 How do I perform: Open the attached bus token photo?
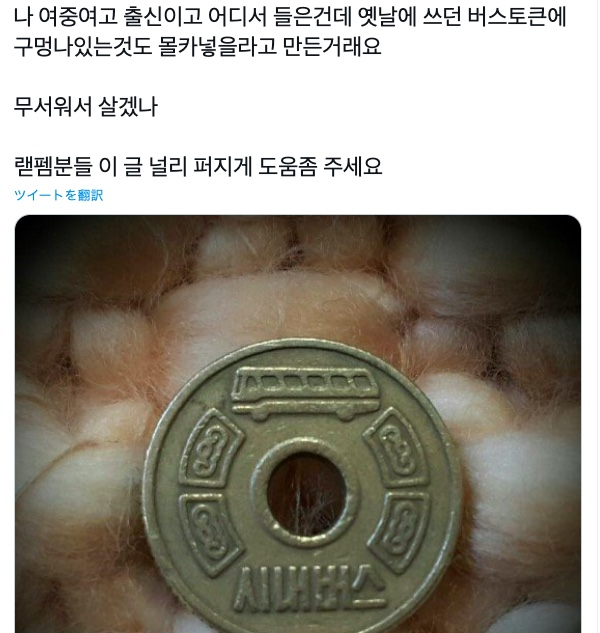(298, 424)
